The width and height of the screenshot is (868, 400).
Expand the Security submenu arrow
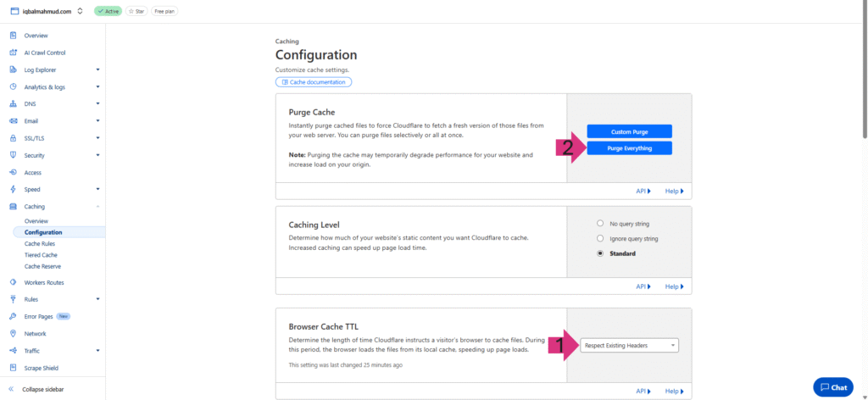tap(98, 155)
